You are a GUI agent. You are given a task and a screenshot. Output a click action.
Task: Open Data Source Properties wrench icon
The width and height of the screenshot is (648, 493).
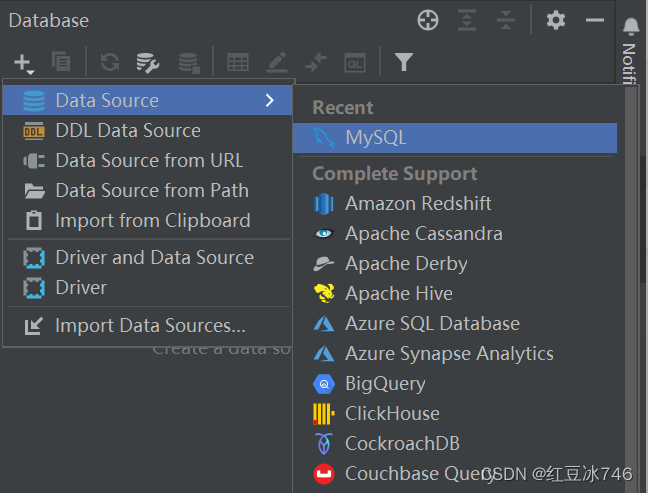(148, 63)
